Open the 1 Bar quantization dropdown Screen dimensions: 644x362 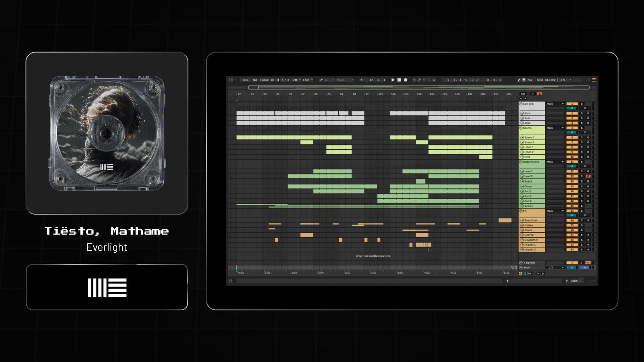(x=307, y=80)
